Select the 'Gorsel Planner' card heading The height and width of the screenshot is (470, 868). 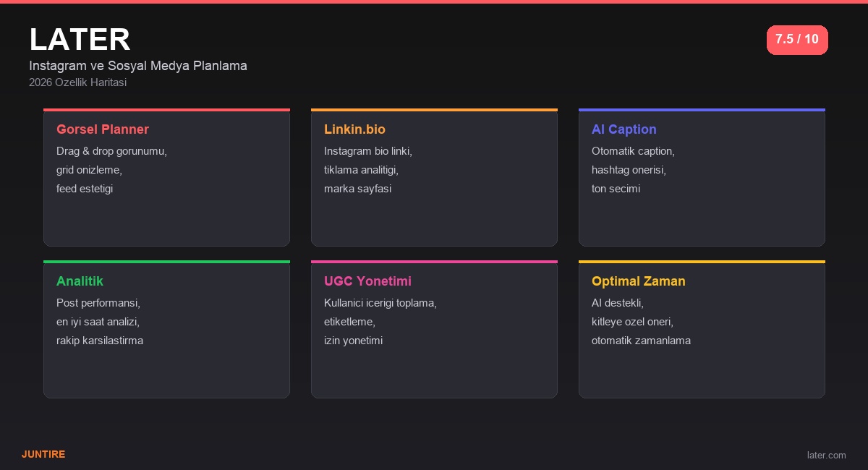pos(103,129)
